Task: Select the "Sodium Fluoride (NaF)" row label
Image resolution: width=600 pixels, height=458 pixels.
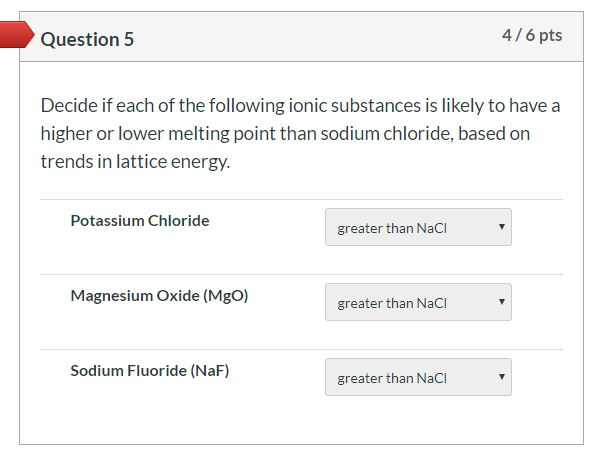Action: coord(150,371)
